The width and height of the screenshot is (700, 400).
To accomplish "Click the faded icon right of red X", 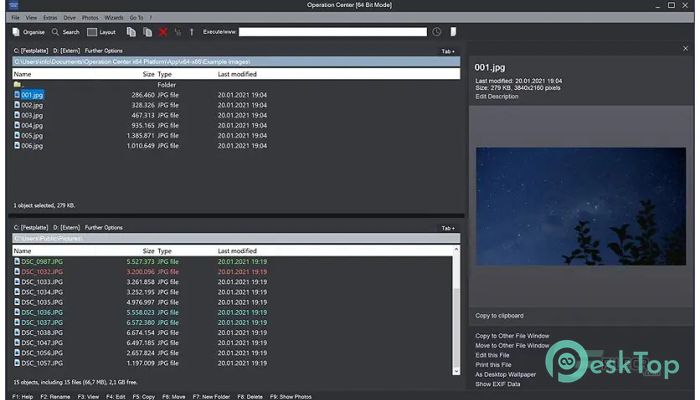I will [x=178, y=32].
